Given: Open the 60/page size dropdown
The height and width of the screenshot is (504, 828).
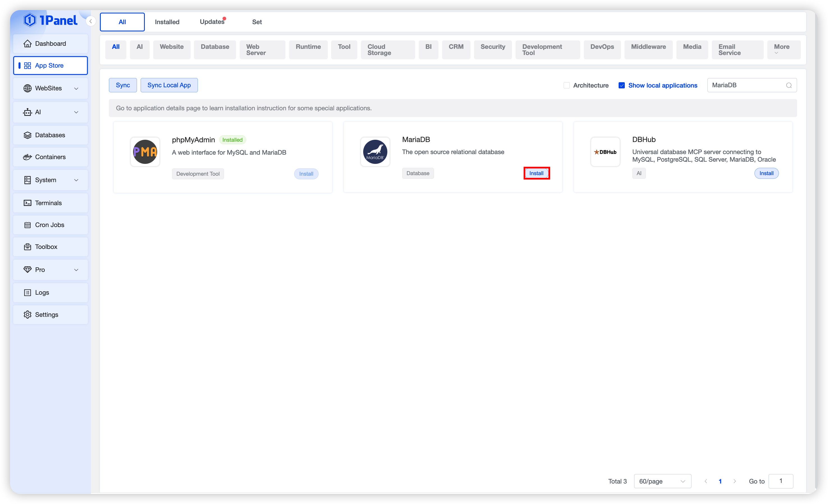Looking at the screenshot, I should (662, 481).
